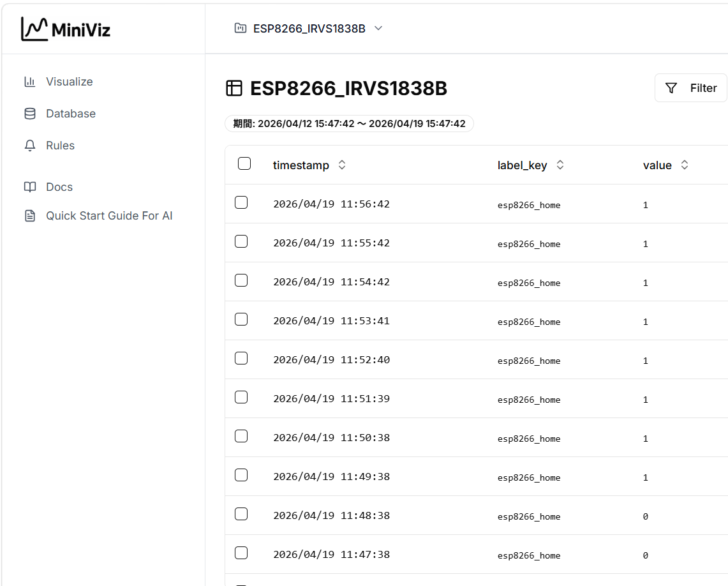The image size is (728, 586).
Task: Open the Database icon in sidebar
Action: click(x=29, y=113)
